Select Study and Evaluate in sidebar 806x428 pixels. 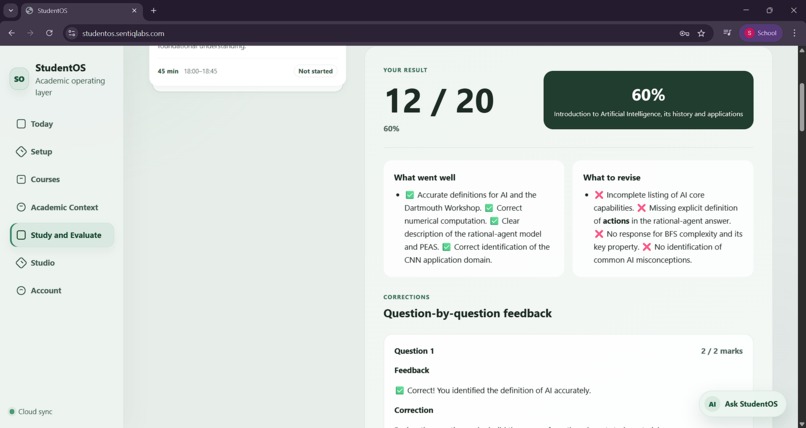62,235
